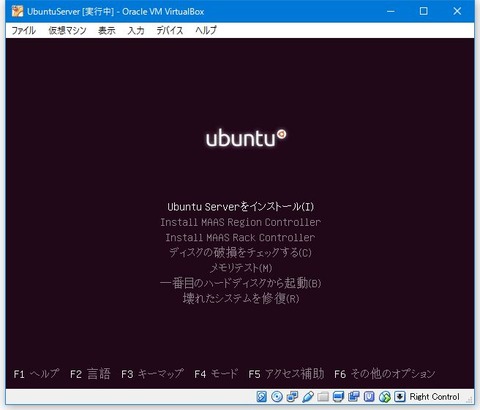
Task: Close the VirtualBox window
Action: pos(457,11)
